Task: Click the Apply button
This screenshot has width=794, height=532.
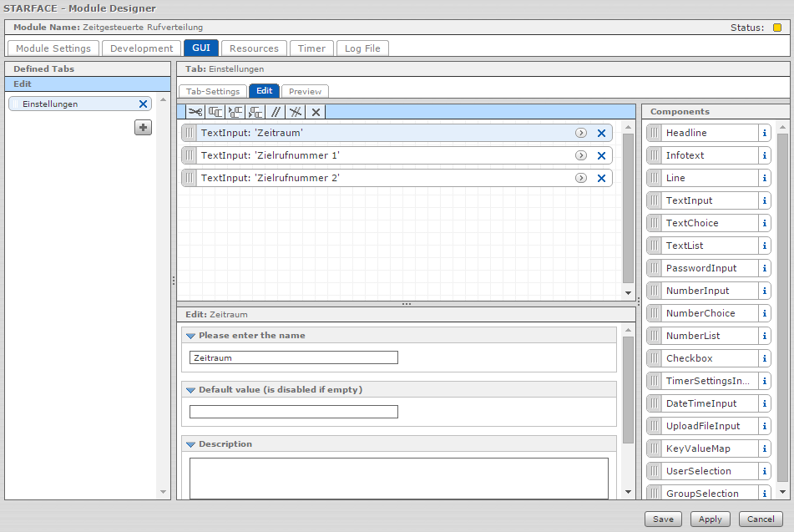Action: (x=710, y=519)
